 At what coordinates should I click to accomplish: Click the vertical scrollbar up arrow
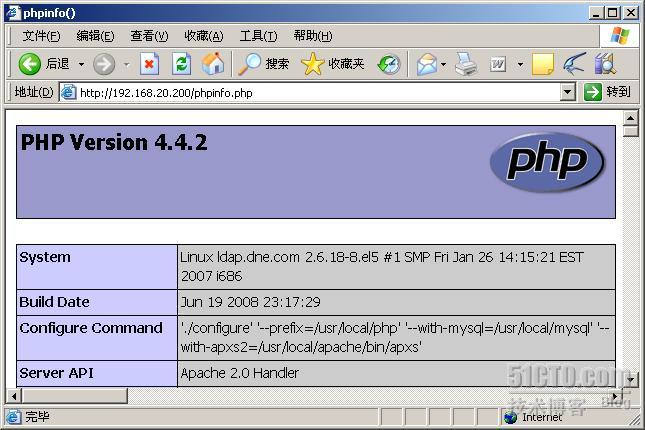630,119
